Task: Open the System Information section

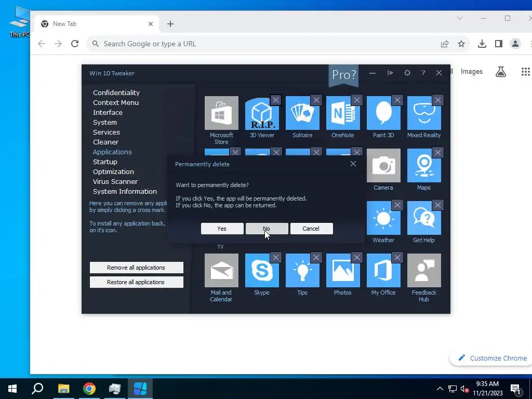Action: 125,191
